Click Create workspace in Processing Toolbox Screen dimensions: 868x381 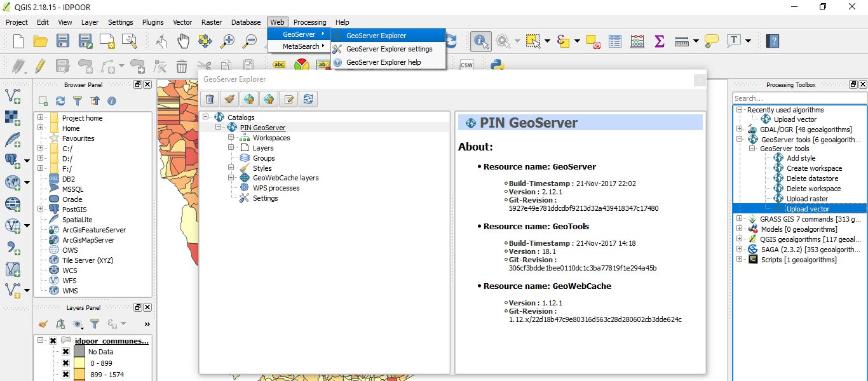tap(814, 168)
